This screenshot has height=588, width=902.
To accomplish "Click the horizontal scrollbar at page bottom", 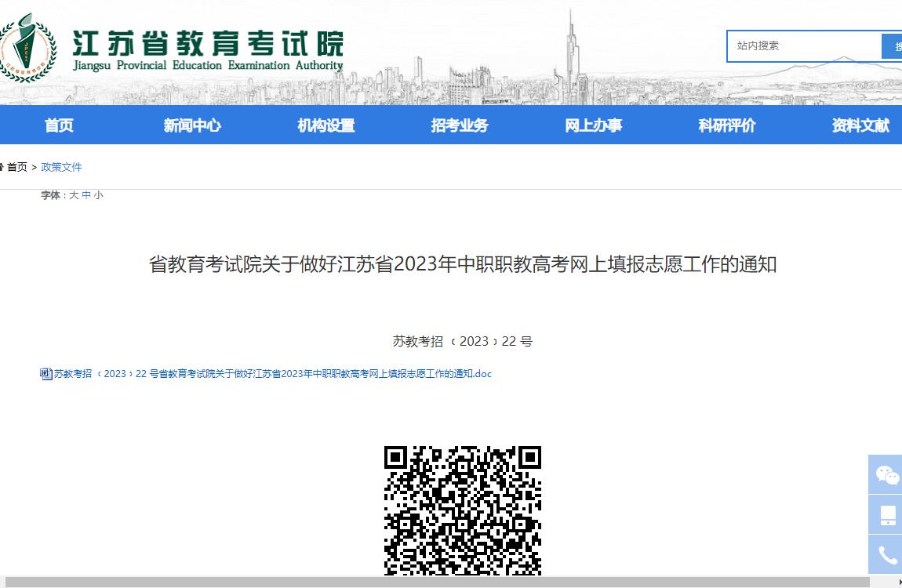I will (x=437, y=583).
